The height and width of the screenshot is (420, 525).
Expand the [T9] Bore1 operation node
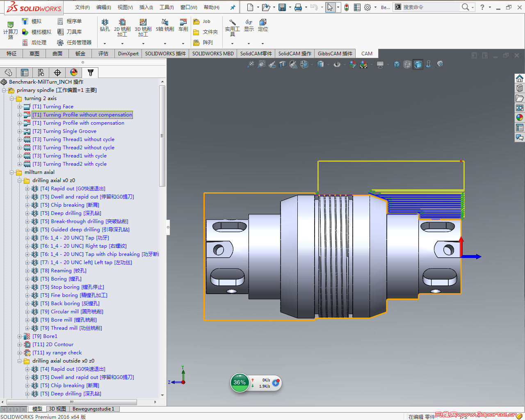(19, 336)
